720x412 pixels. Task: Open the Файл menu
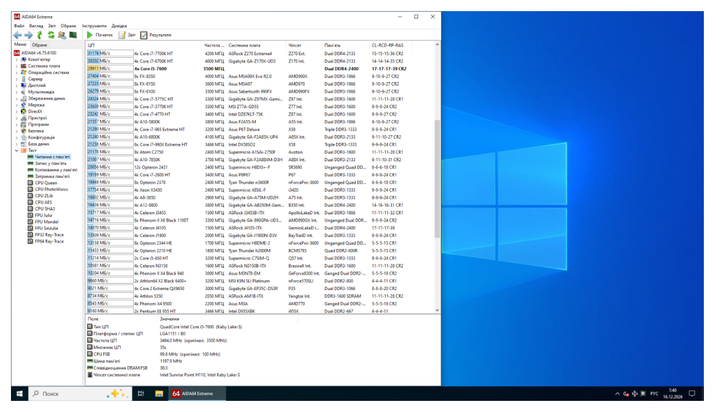[x=19, y=26]
